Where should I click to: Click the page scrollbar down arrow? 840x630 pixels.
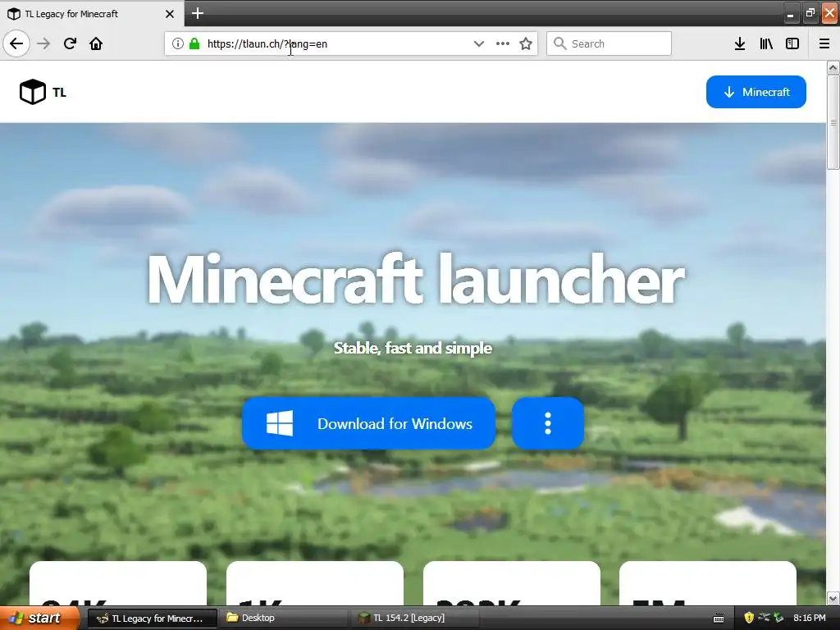(833, 598)
